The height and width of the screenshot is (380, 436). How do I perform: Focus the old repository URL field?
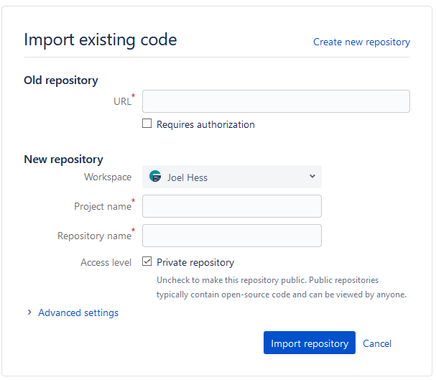click(276, 101)
